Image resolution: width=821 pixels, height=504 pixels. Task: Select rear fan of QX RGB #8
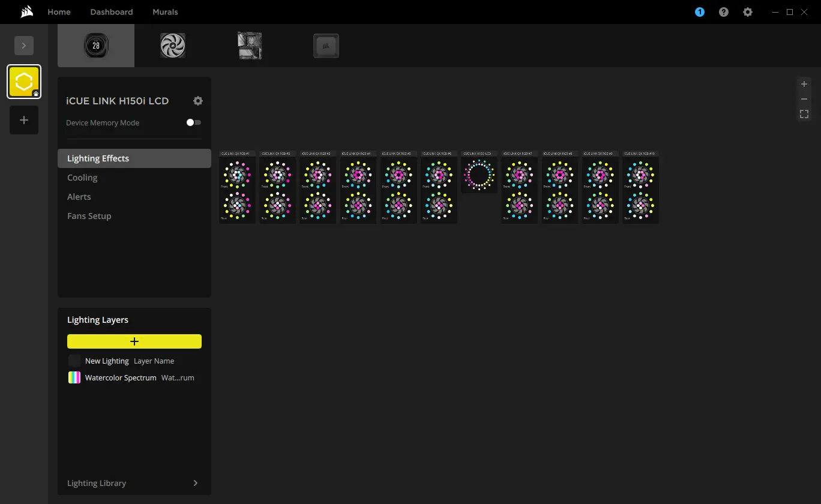pyautogui.click(x=560, y=206)
